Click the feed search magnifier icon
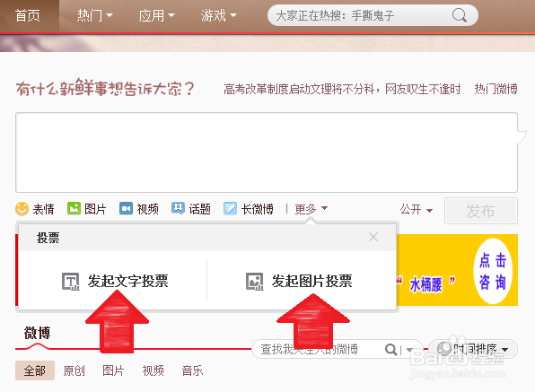 pos(390,350)
